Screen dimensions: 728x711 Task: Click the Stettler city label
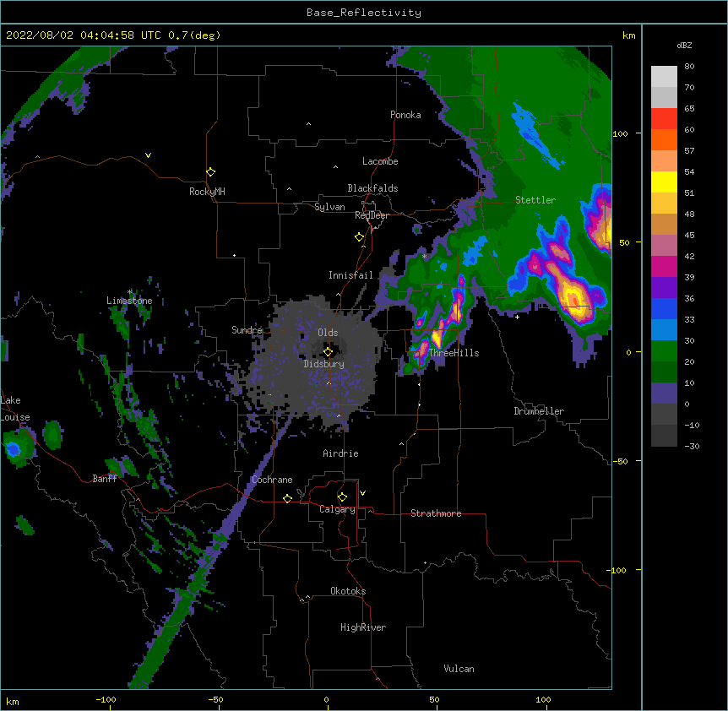coord(535,200)
